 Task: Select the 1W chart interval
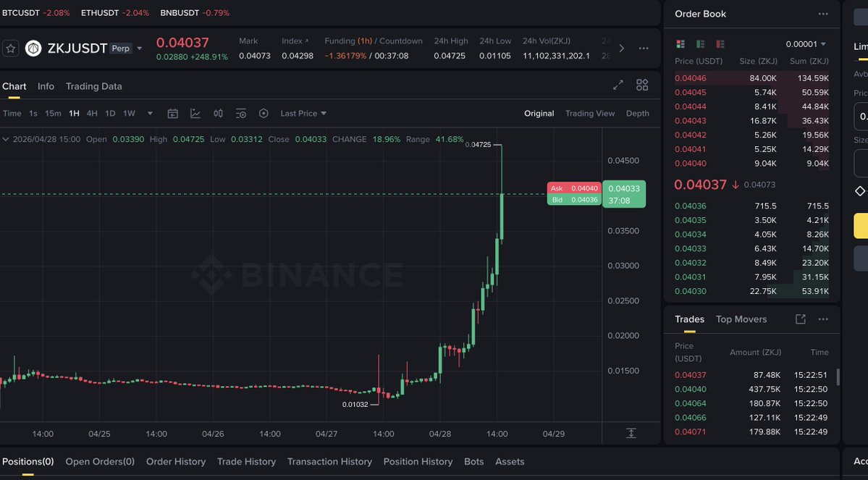pyautogui.click(x=129, y=114)
